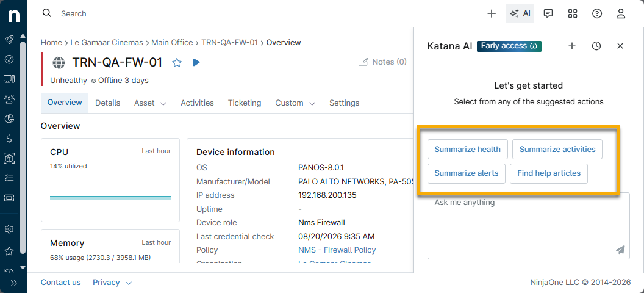Click Find help articles suggestion
Image resolution: width=644 pixels, height=293 pixels.
pos(549,173)
